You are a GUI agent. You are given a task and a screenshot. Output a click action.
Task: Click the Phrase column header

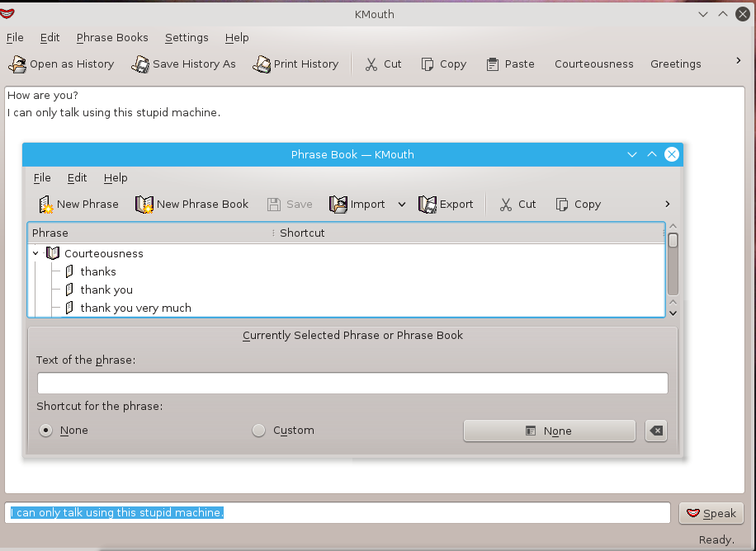pos(150,233)
